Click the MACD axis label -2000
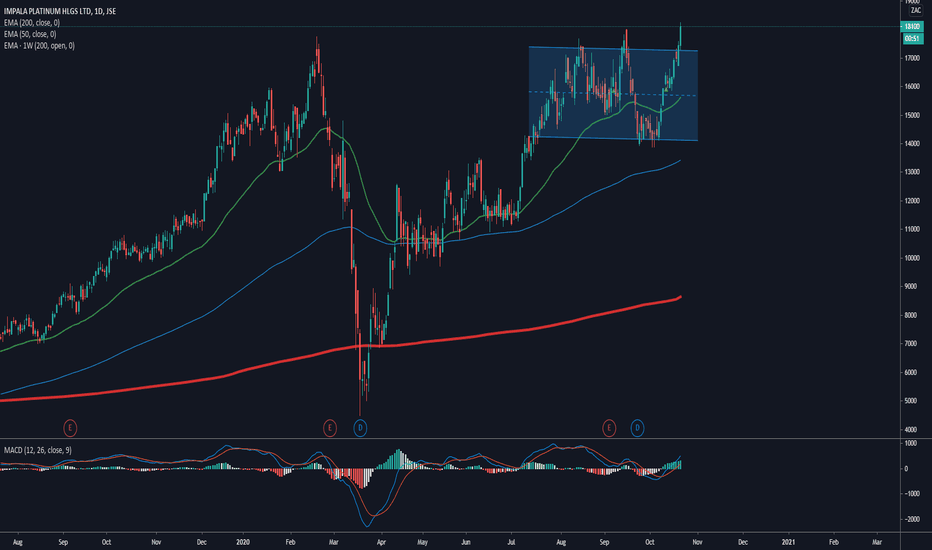This screenshot has height=550, width=932. click(x=912, y=519)
